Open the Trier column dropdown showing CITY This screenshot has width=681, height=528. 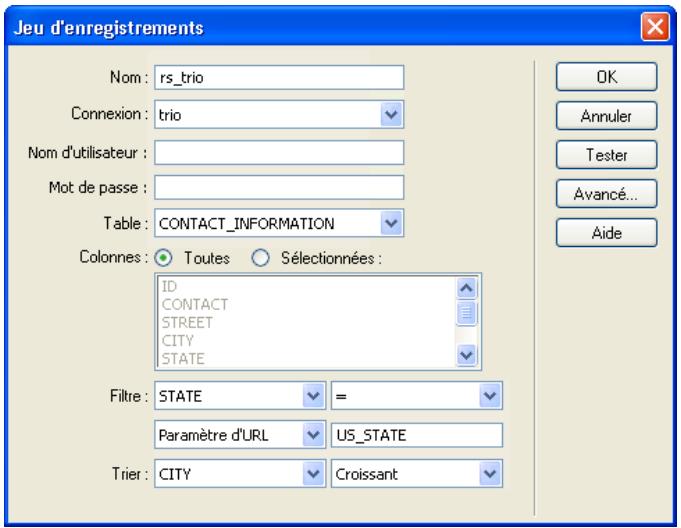tap(240, 474)
